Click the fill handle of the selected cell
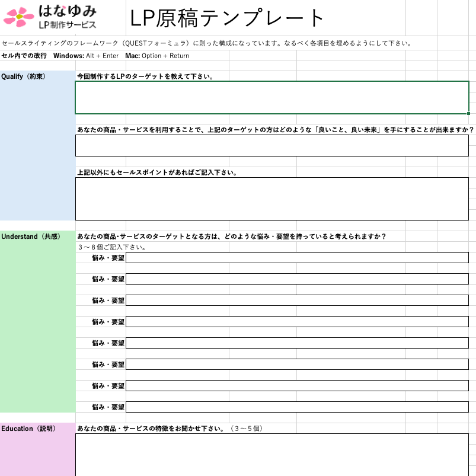The width and height of the screenshot is (476, 476). click(x=468, y=113)
